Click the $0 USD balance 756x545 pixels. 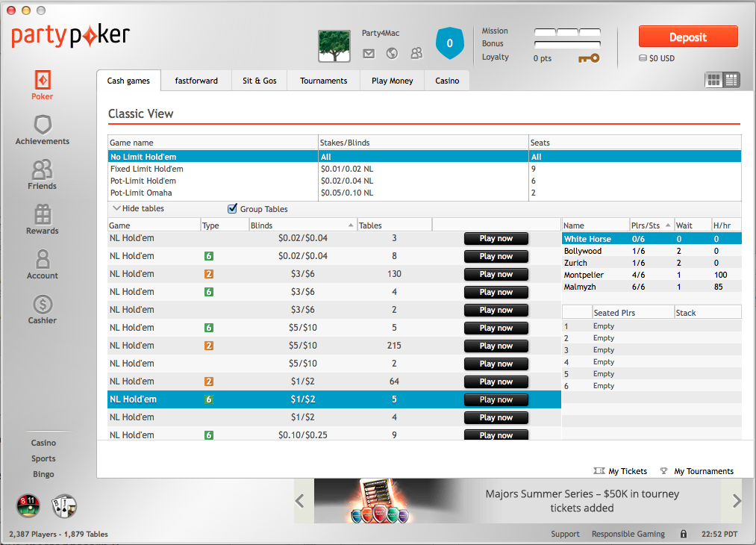coord(657,58)
